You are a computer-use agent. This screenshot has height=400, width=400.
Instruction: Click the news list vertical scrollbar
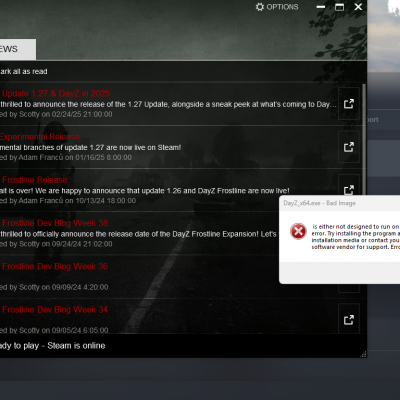coord(364,140)
